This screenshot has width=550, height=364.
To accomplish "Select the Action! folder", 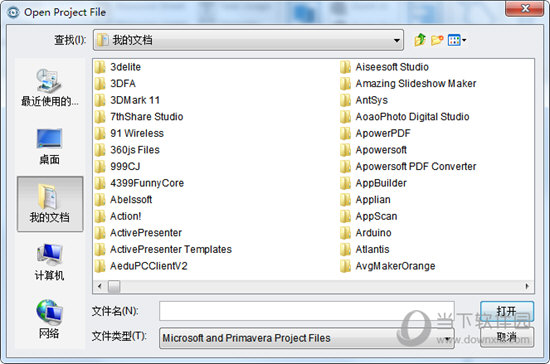I will 118,216.
